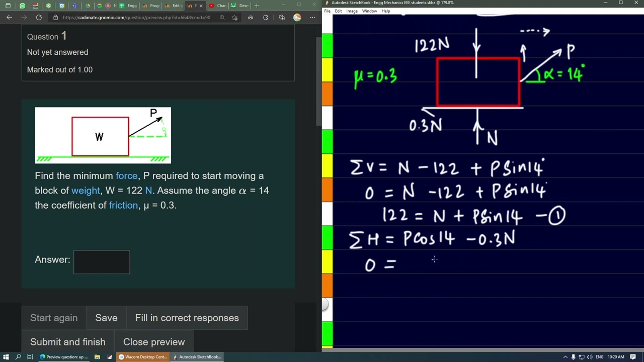Switch to the Google Drive pinned tab
This screenshot has width=644, height=362.
pos(88,6)
